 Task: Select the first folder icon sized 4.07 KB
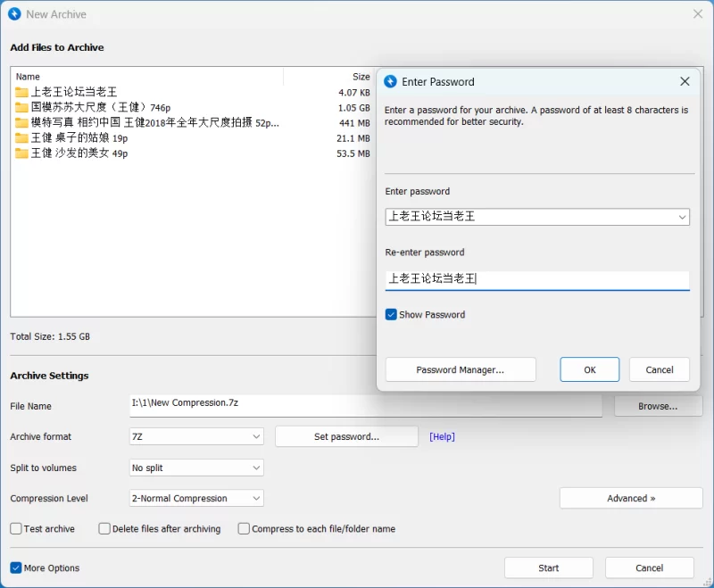pos(21,93)
